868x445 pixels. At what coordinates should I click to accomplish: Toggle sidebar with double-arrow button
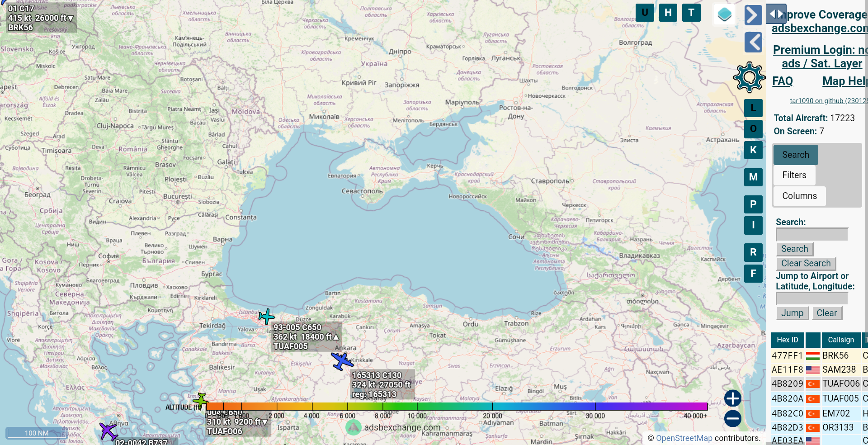[x=776, y=14]
